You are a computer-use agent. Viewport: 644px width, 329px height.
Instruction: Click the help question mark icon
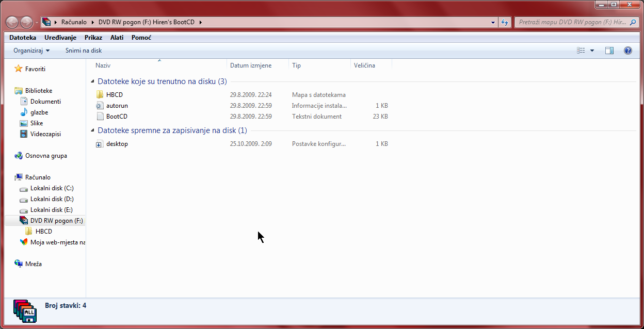click(x=627, y=51)
